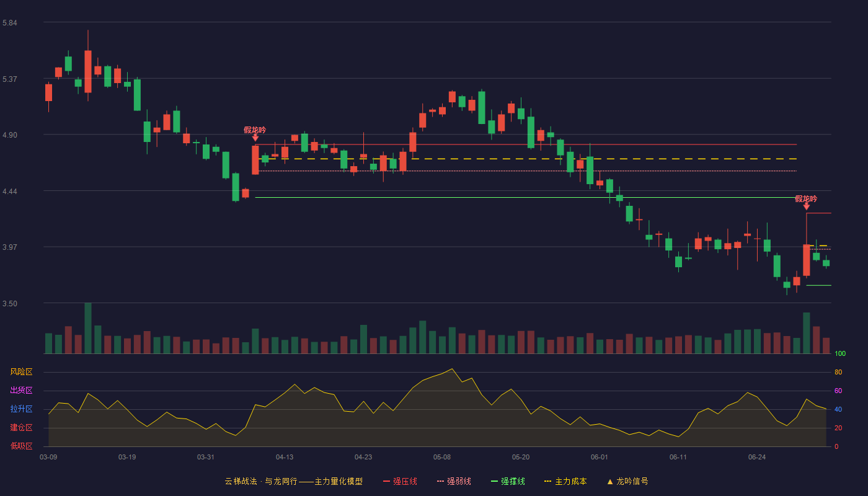Viewport: 868px width, 496px height.
Task: Click the 3.50 price axis label
Action: point(9,304)
